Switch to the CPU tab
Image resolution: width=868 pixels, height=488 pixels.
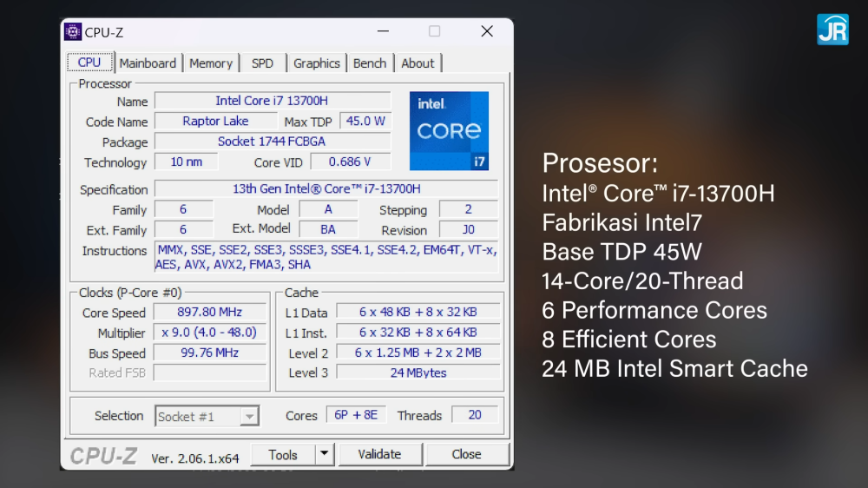click(89, 63)
